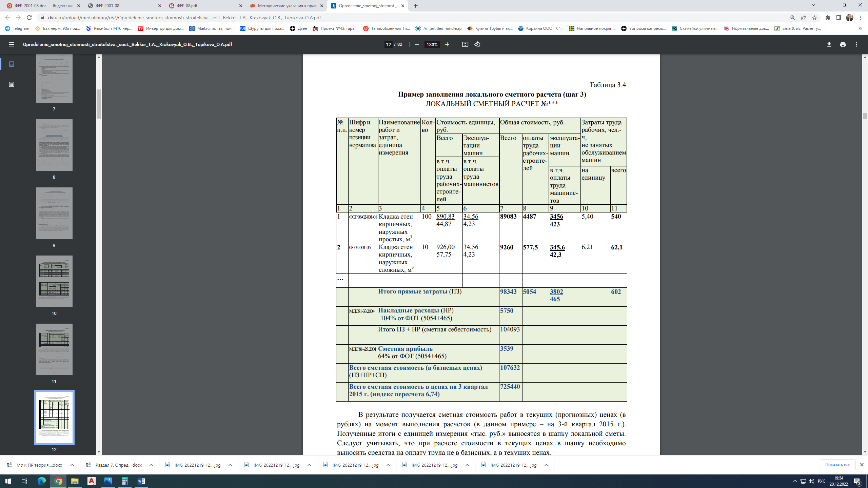The height and width of the screenshot is (488, 868).
Task: Click Накладные расходы row label
Action: [416, 310]
